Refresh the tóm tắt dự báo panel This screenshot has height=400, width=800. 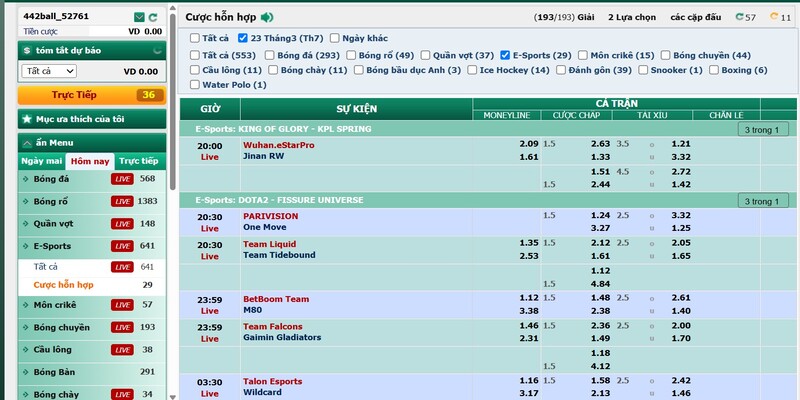coord(158,51)
